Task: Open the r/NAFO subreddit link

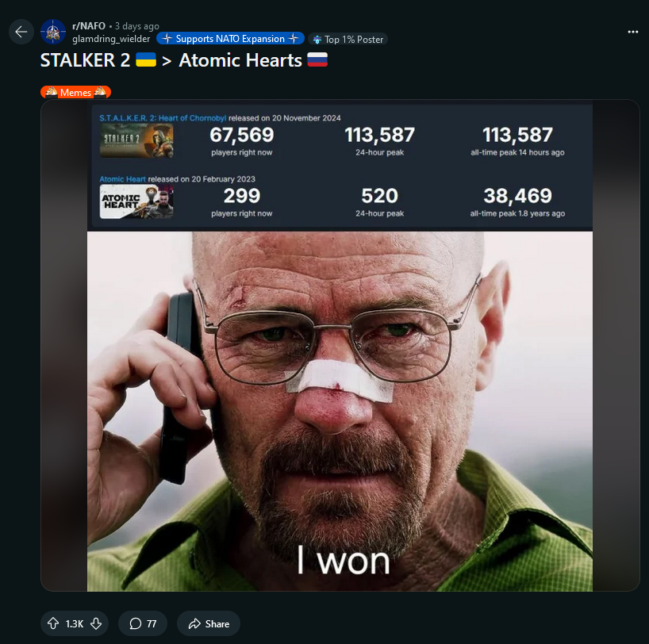Action: click(89, 26)
